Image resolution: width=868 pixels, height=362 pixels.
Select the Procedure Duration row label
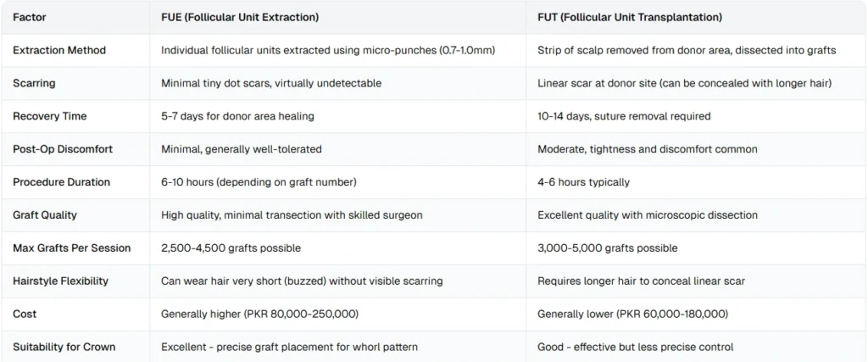61,182
